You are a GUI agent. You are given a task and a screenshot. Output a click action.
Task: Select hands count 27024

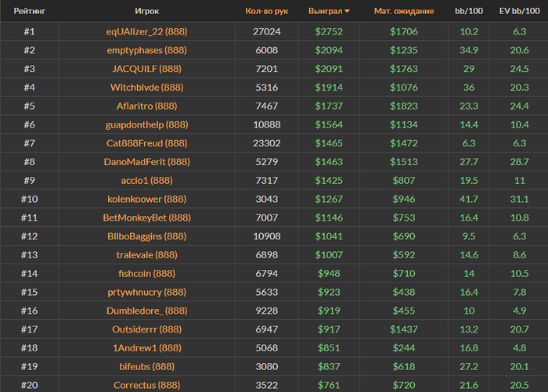click(x=267, y=32)
